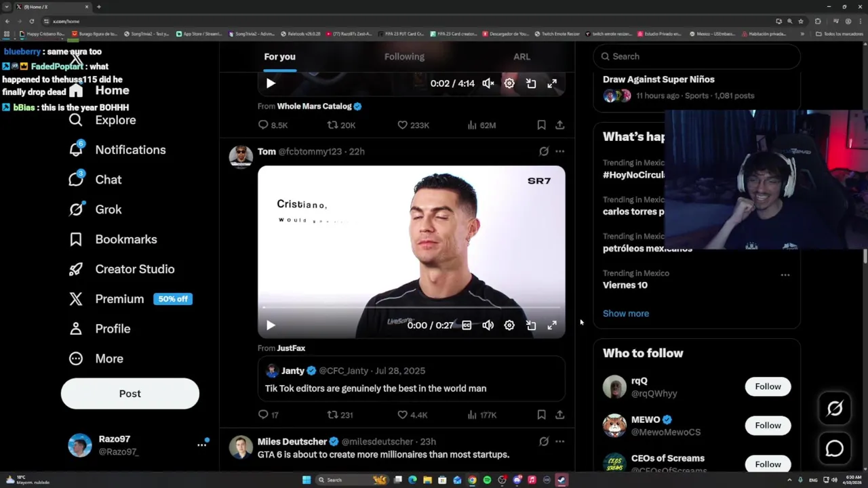Toggle picture-in-picture on the top video
The width and height of the screenshot is (868, 488).
tap(531, 83)
